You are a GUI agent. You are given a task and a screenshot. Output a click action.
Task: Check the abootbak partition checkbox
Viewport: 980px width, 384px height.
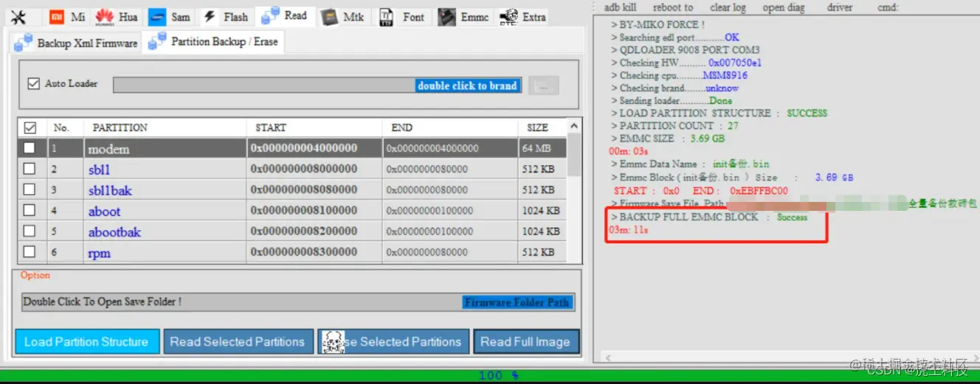pos(30,231)
